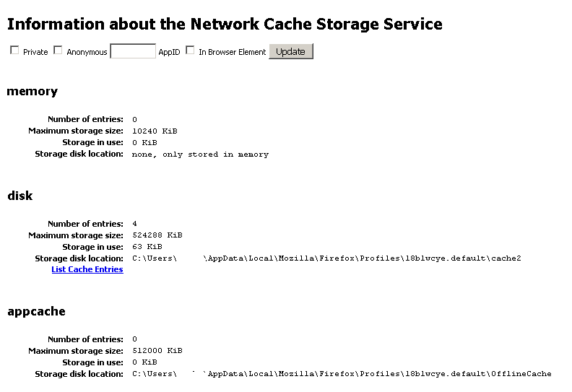Screen dimensions: 572x392
Task: Focus the AppID text field
Action: pyautogui.click(x=133, y=51)
